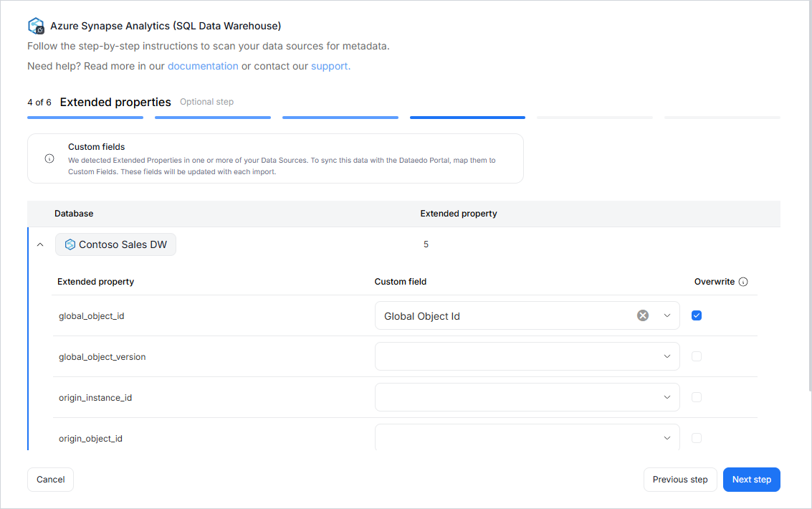Uncheck Overwrite for global_object_id

[697, 315]
